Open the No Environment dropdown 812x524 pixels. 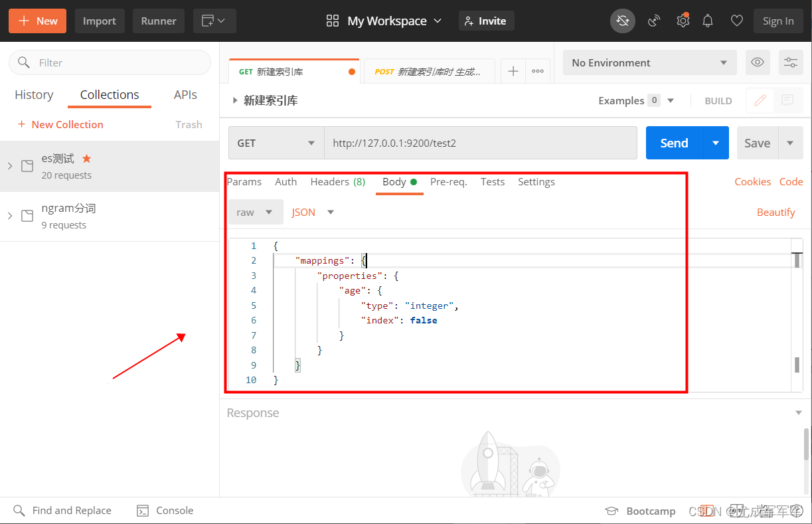point(649,62)
